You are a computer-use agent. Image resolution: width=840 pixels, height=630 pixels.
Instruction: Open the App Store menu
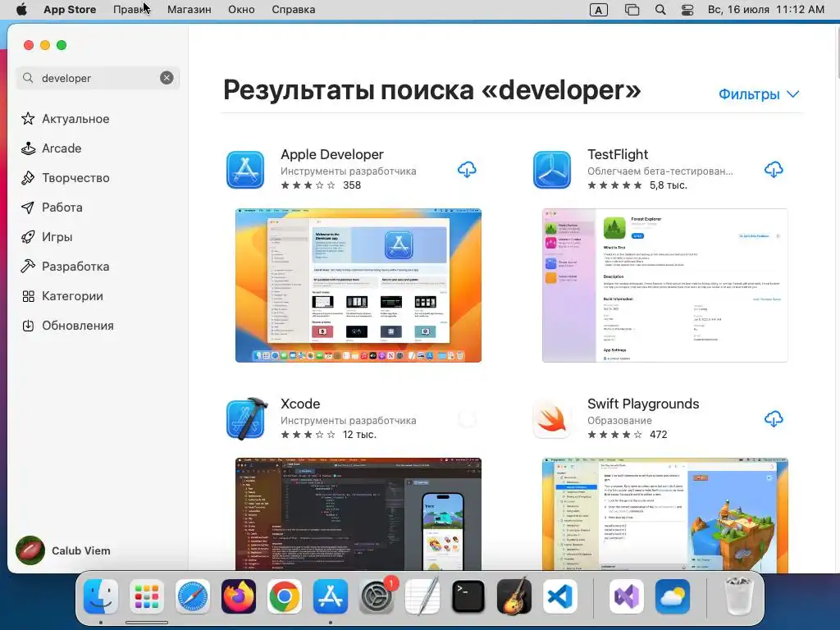(x=70, y=10)
